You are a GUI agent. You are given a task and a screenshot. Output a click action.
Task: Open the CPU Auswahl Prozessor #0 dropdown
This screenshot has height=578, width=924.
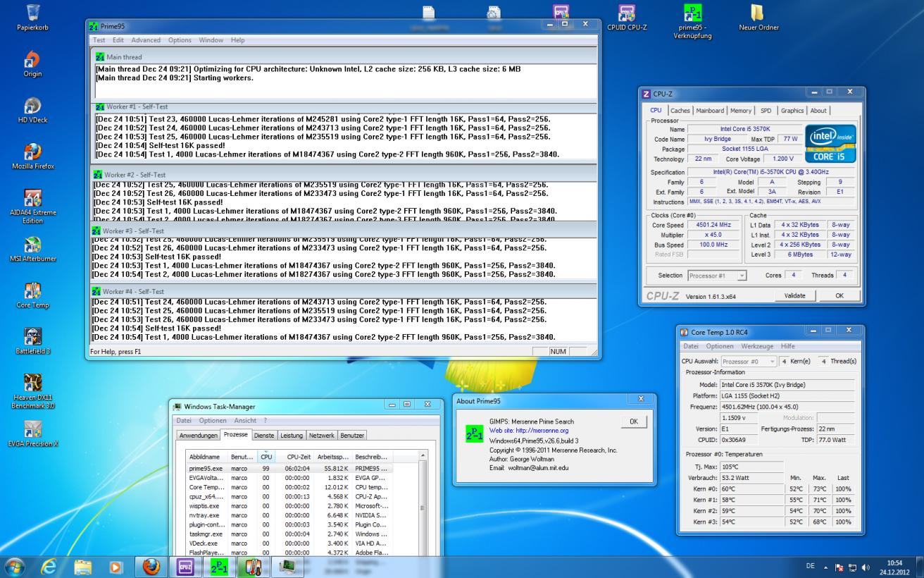pyautogui.click(x=748, y=361)
